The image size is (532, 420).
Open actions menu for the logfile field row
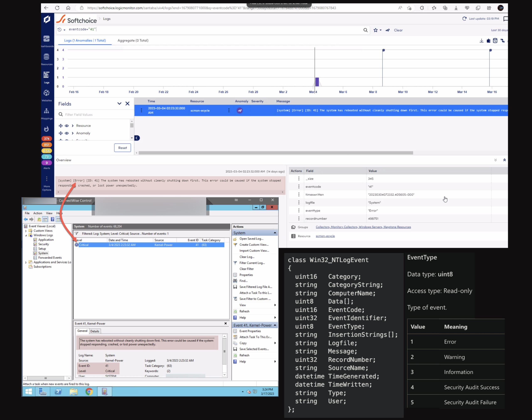(299, 202)
